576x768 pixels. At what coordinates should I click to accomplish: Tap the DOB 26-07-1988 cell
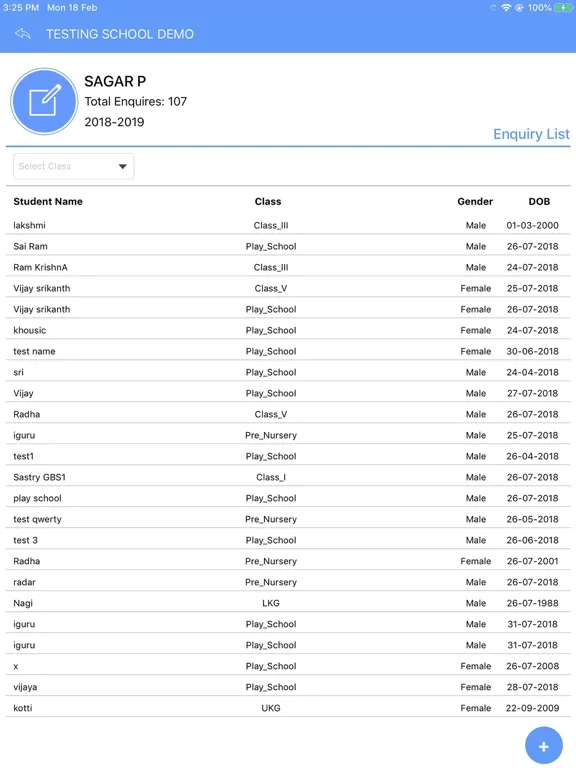coord(532,603)
